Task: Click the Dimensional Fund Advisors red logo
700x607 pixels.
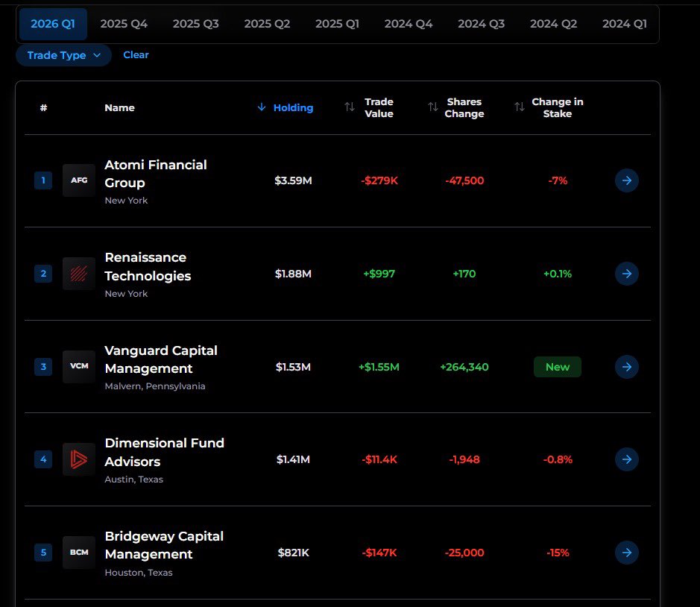Action: click(79, 459)
